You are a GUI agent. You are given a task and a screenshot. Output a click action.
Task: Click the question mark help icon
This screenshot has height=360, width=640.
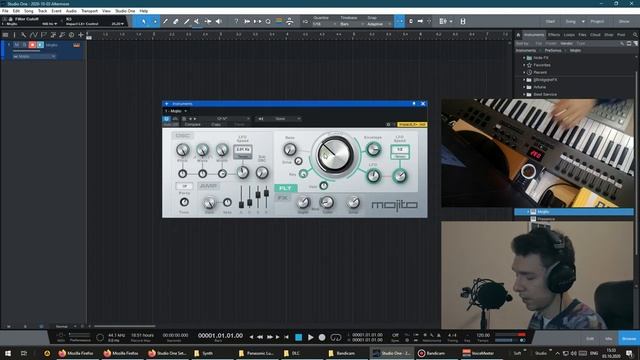tap(236, 21)
